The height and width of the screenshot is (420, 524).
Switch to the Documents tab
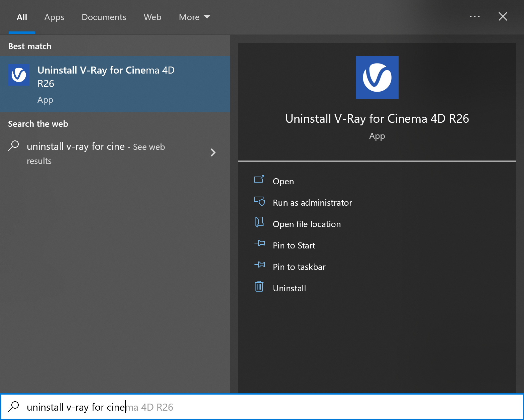click(104, 17)
